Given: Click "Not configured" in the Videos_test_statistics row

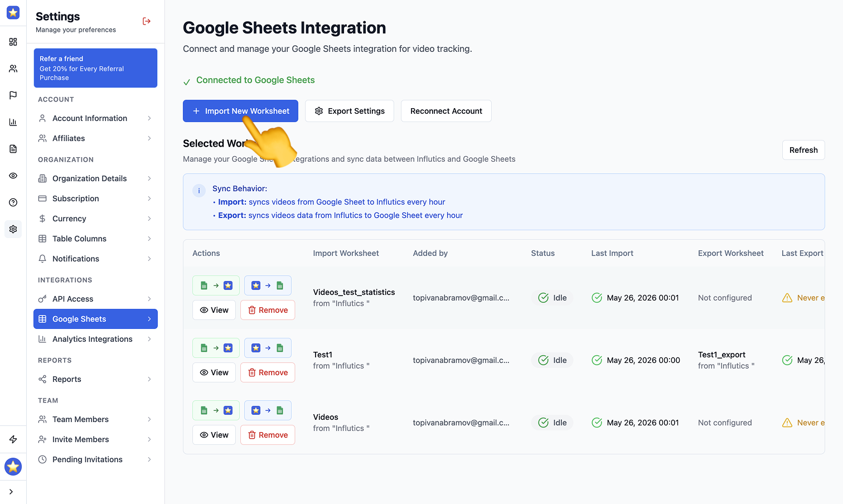Looking at the screenshot, I should point(725,298).
